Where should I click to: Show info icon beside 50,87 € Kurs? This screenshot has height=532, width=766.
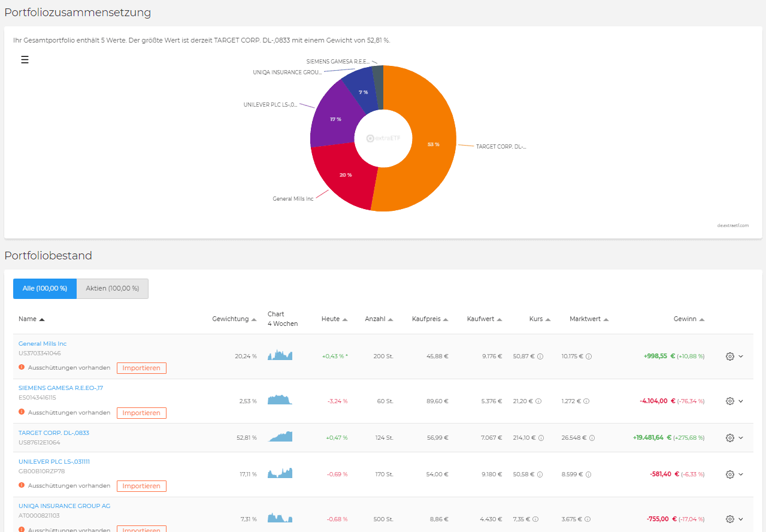pos(540,356)
